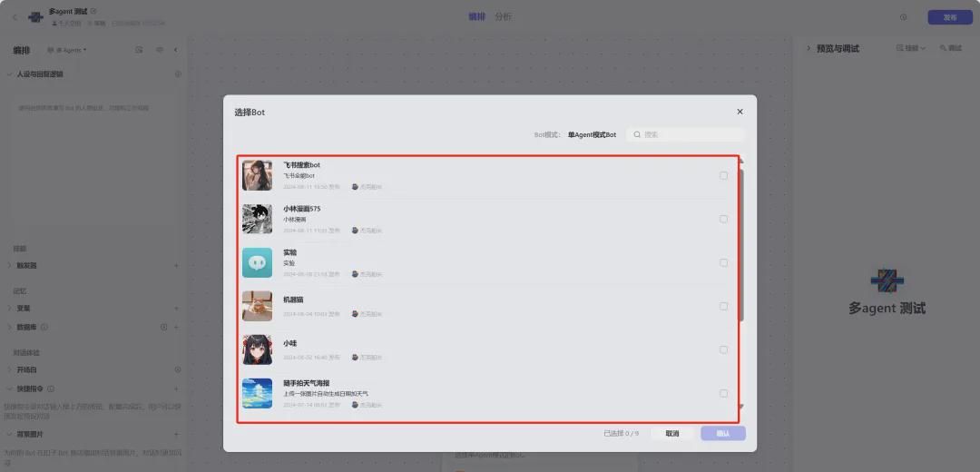Click the 随手拍天气海报 bot avatar
Screen dimensions: 980x472
257,393
